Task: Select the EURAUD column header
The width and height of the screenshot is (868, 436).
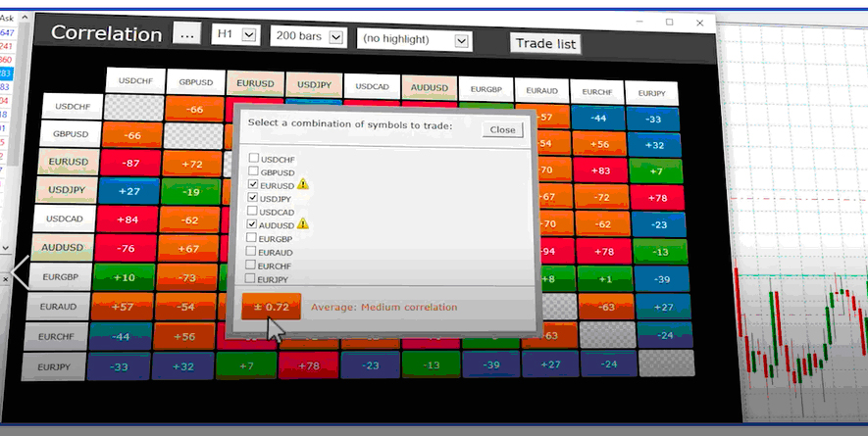Action: coord(541,91)
